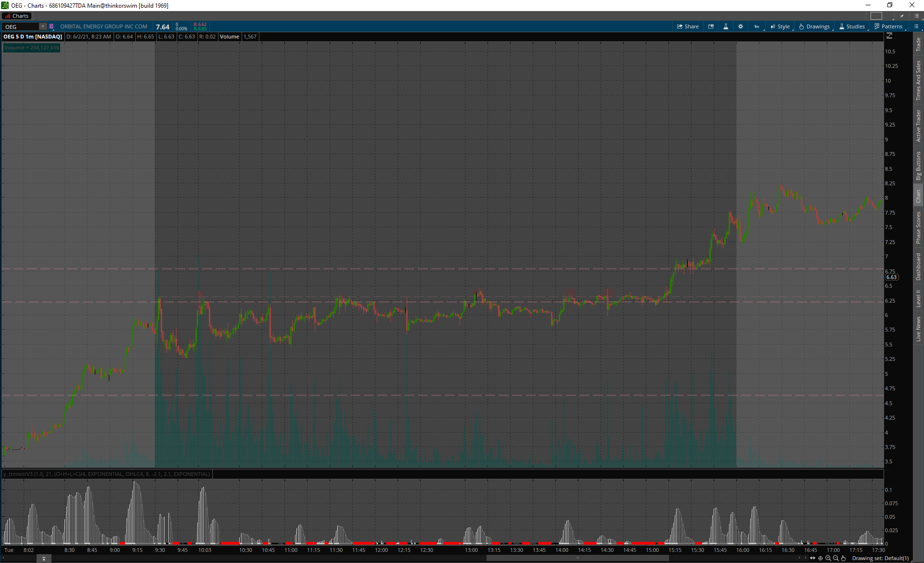Image resolution: width=924 pixels, height=563 pixels.
Task: Click the flask Edit Studies icon
Action: 726,26
